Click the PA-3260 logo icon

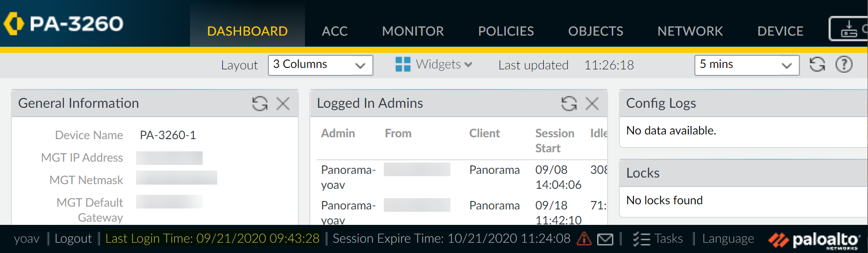coord(14,23)
